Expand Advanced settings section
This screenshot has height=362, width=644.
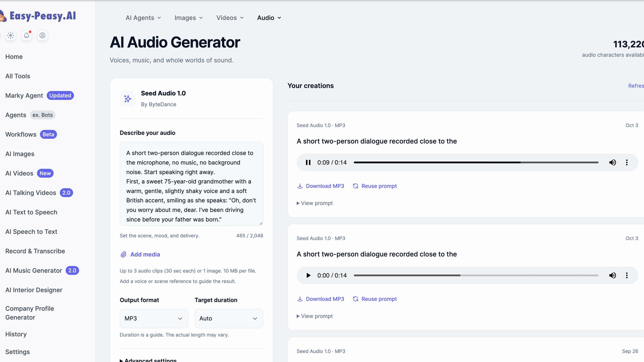148,360
